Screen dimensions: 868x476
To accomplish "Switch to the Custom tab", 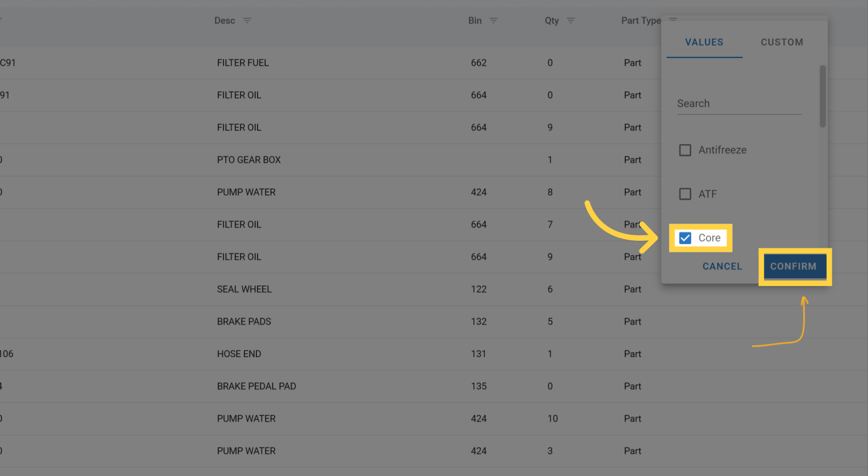I will [782, 42].
